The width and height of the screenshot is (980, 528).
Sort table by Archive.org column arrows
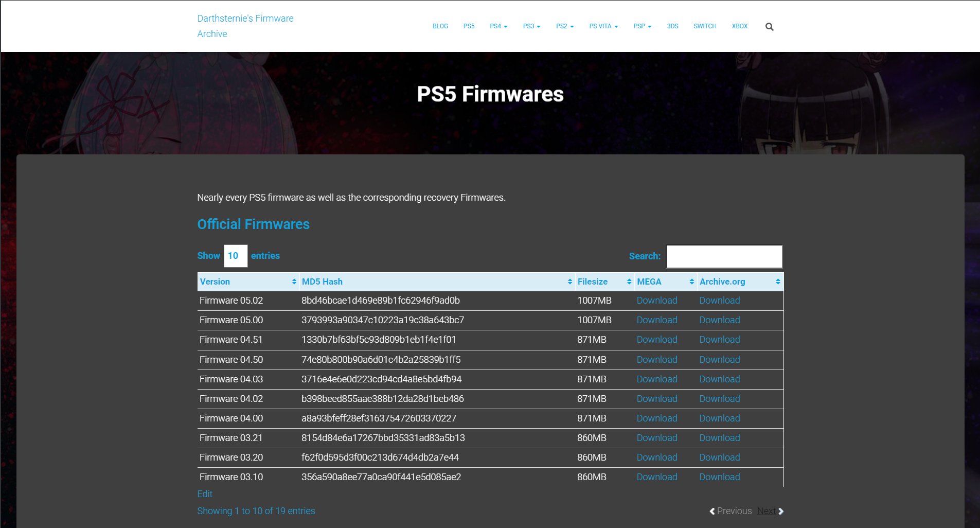point(778,281)
